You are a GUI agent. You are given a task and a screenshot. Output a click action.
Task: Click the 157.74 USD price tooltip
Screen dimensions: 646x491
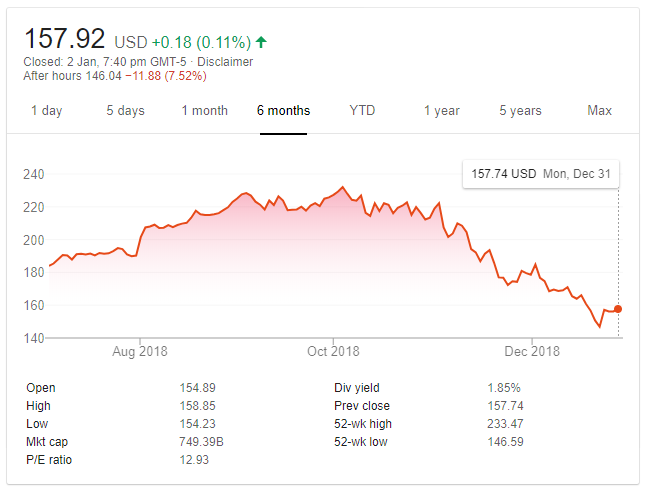pos(540,174)
